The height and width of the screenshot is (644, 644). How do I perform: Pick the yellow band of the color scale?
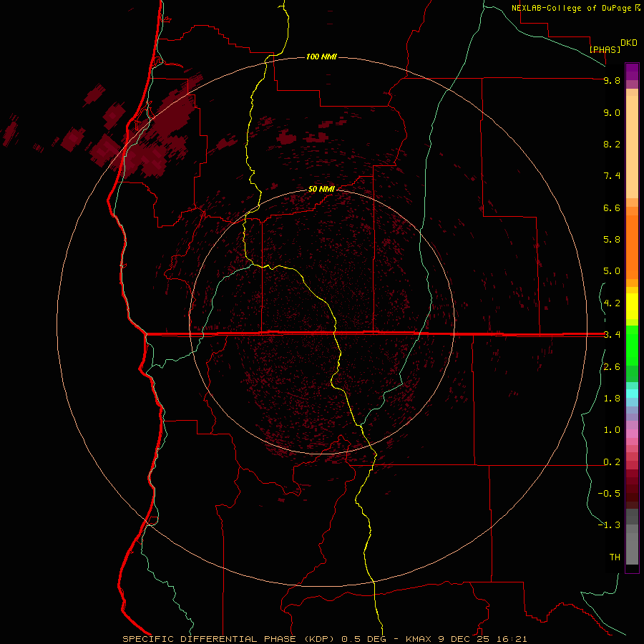[x=632, y=306]
